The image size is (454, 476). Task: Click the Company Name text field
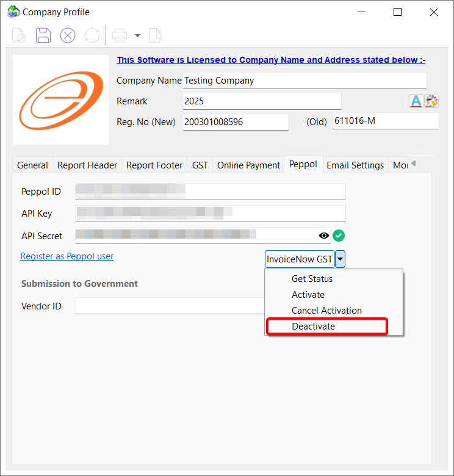coord(304,81)
